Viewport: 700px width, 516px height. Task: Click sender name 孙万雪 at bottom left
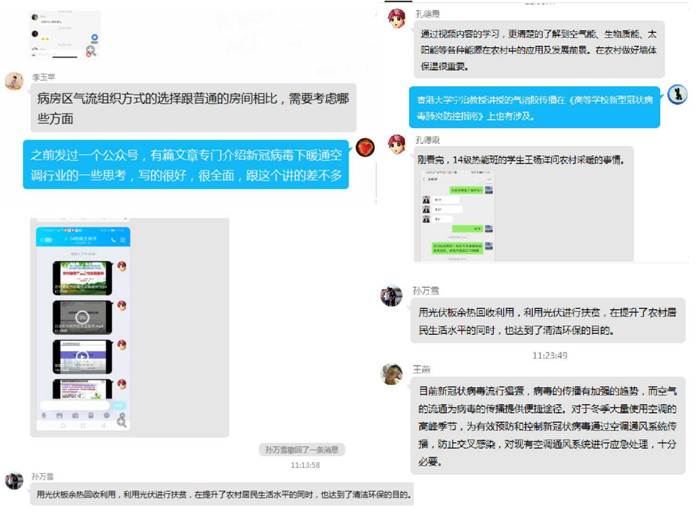coord(42,477)
